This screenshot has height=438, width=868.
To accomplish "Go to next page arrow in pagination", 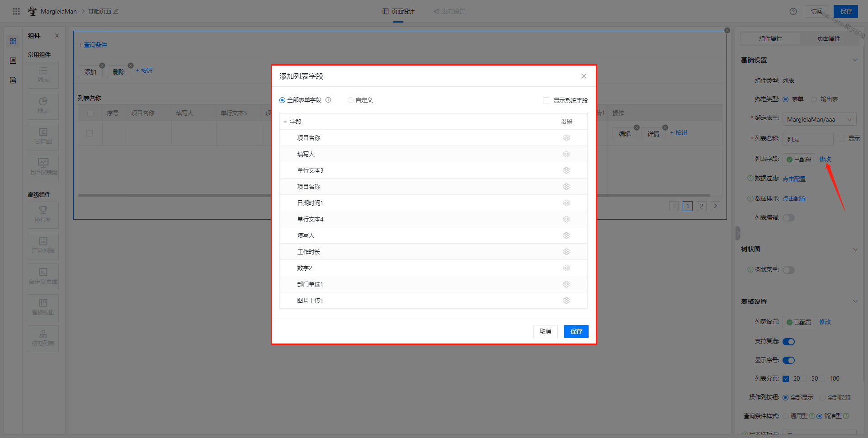I will [715, 206].
